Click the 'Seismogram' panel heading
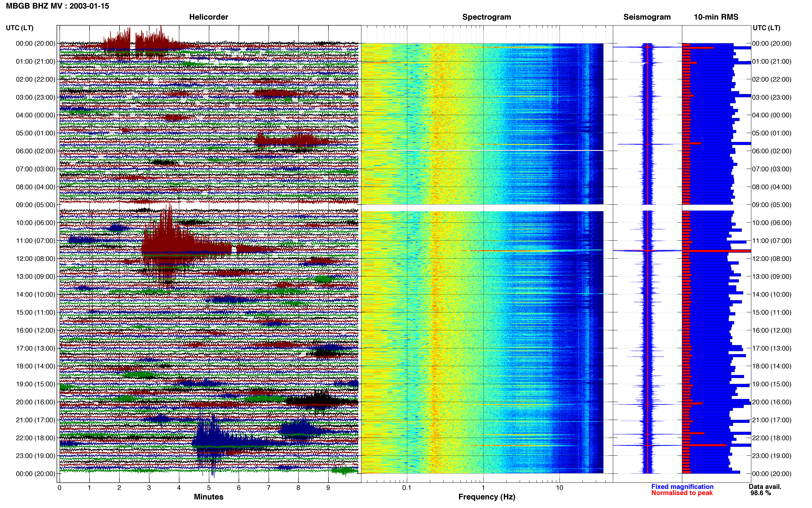812x508 pixels. (647, 17)
